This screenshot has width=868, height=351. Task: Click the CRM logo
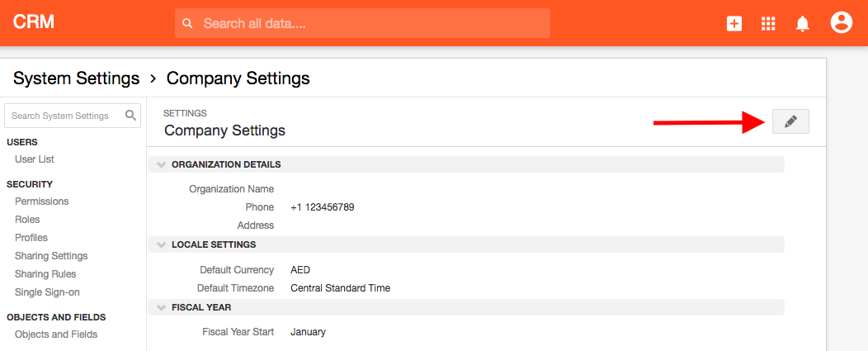click(34, 22)
